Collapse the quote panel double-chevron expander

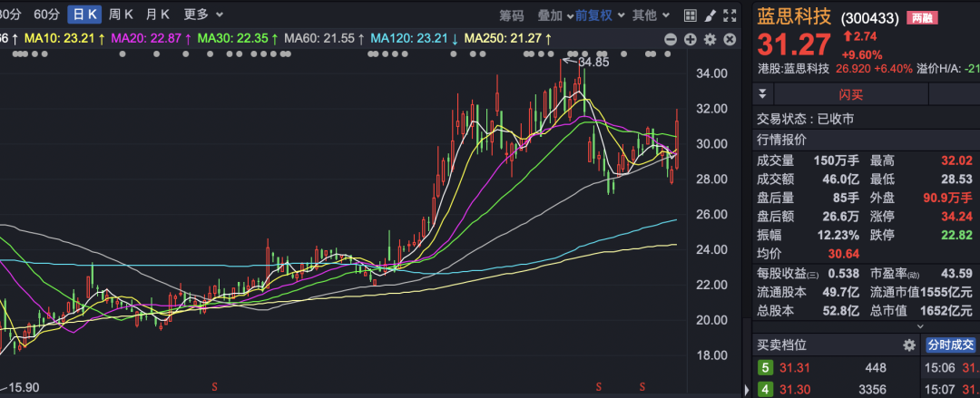(x=763, y=94)
